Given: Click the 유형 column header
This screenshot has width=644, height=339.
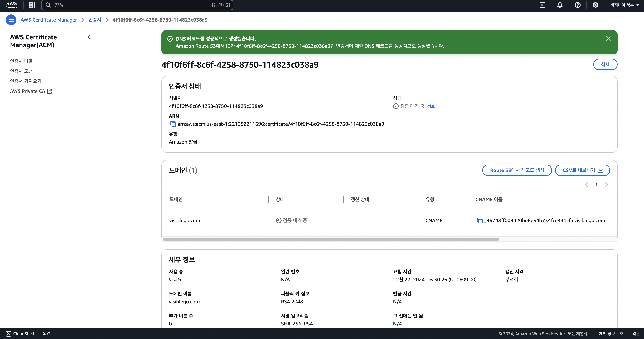Looking at the screenshot, I should (430, 199).
